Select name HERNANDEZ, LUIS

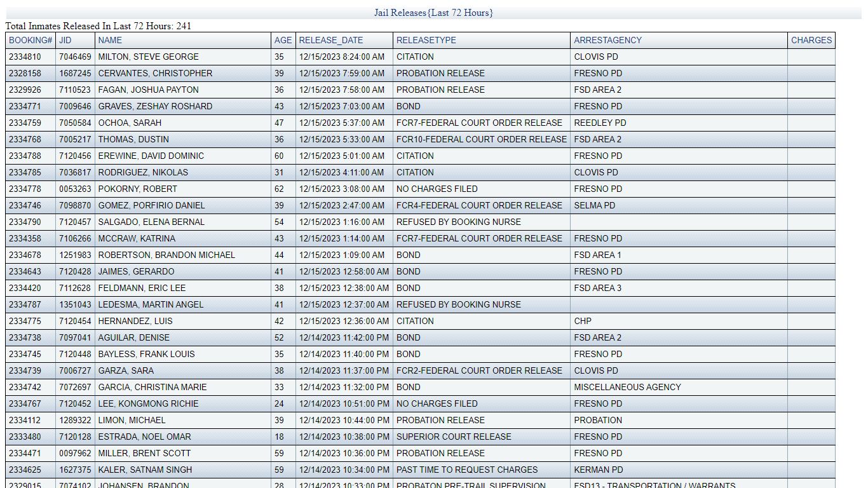point(135,321)
